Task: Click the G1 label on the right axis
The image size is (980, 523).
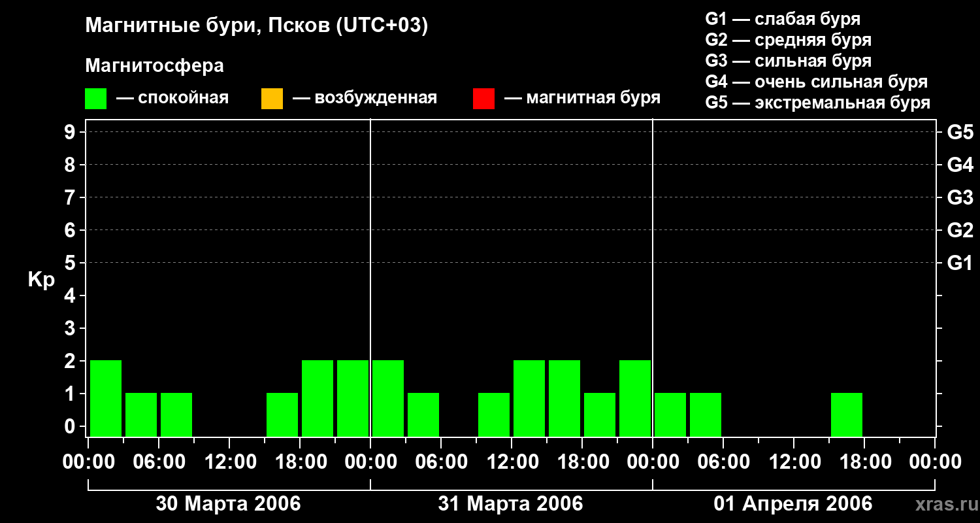Action: (x=960, y=263)
